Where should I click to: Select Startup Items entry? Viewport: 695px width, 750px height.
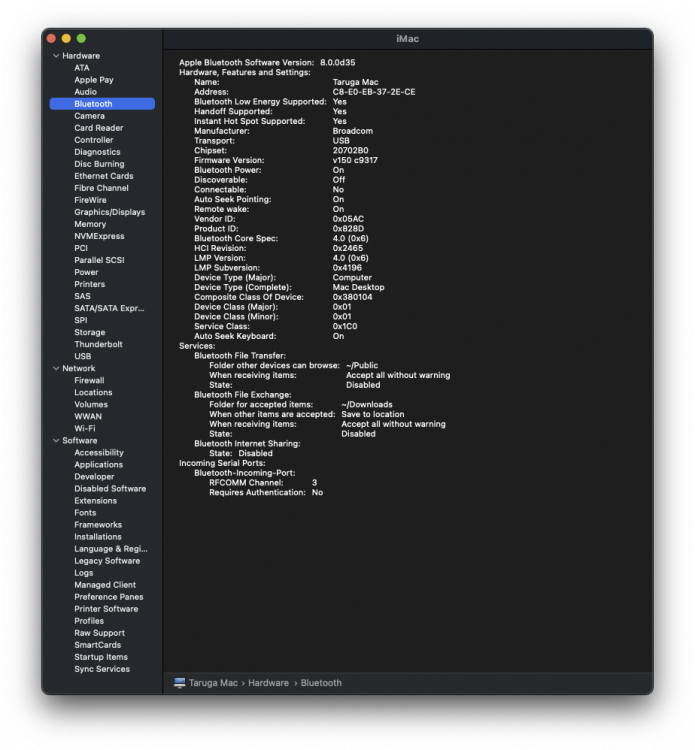coord(101,657)
